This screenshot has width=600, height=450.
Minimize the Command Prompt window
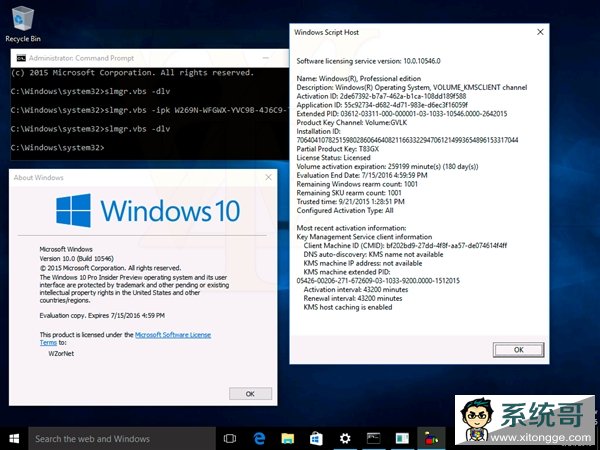coord(266,58)
